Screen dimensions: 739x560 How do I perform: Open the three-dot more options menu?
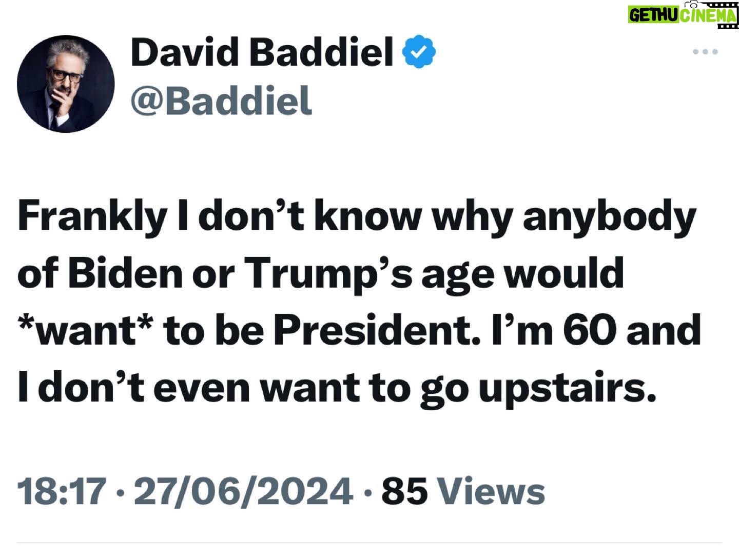click(705, 52)
